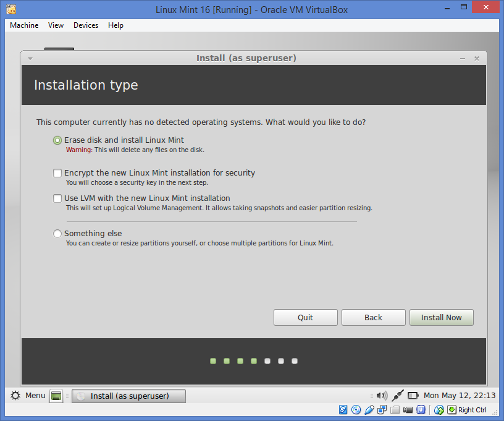This screenshot has width=504, height=421.
Task: Click the last white progress step dot
Action: click(x=295, y=361)
